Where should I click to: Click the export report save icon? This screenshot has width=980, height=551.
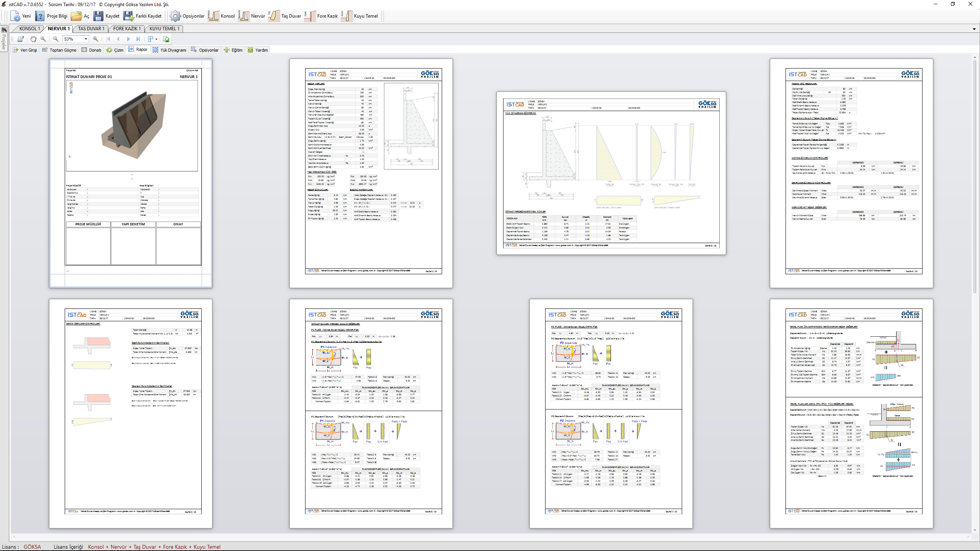coord(166,39)
